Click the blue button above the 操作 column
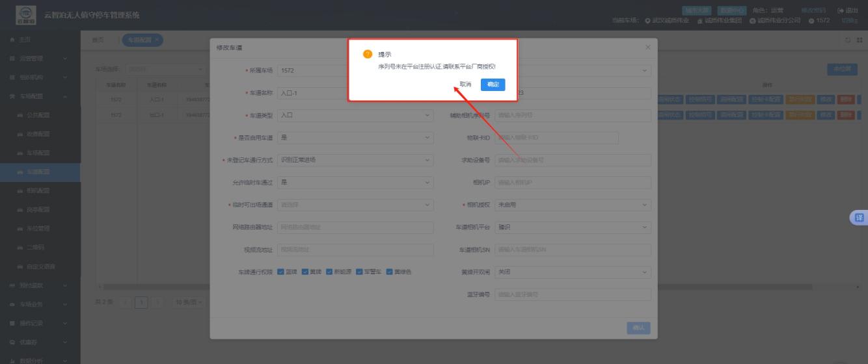Viewport: 868px width, 364px height. 842,69
